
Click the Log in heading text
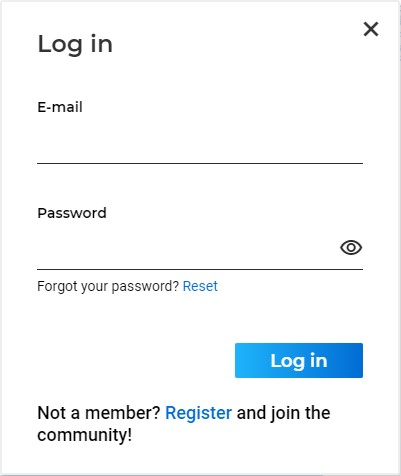75,44
